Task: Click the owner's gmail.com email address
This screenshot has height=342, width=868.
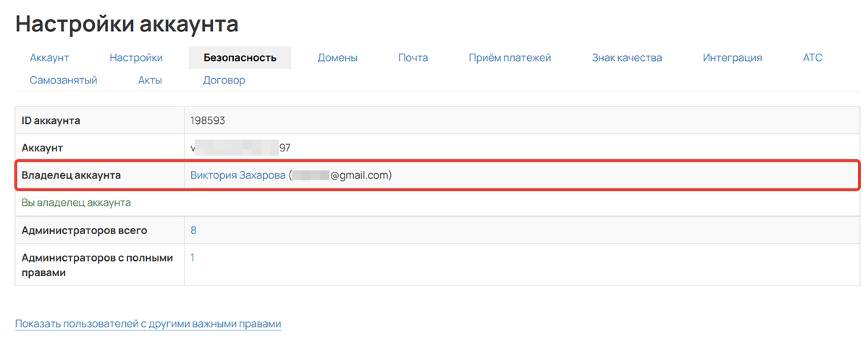Action: (x=342, y=175)
